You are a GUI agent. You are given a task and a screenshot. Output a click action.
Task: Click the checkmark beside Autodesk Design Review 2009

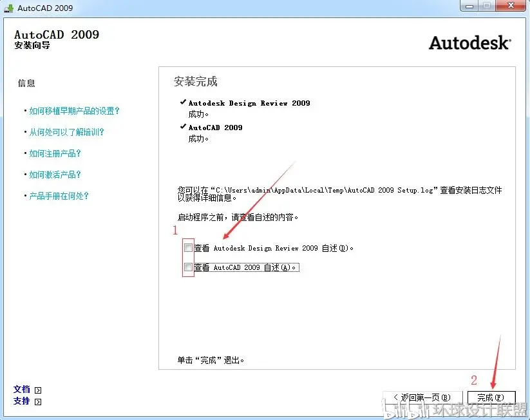183,102
